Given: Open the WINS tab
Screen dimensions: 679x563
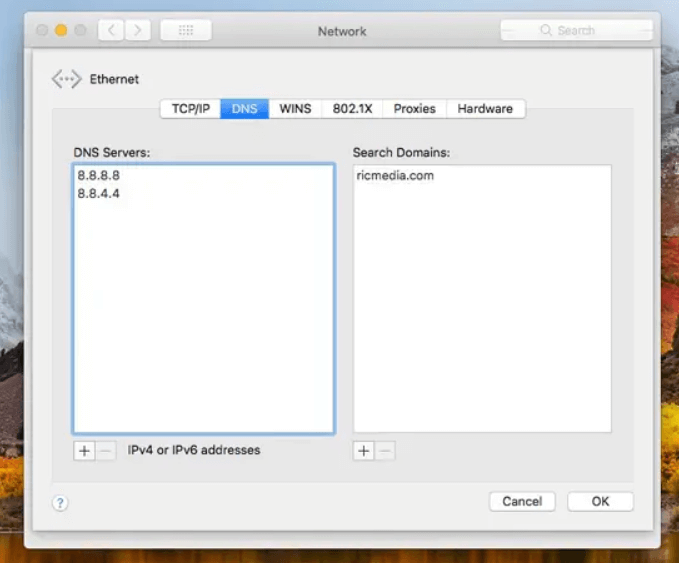Looking at the screenshot, I should coord(295,109).
